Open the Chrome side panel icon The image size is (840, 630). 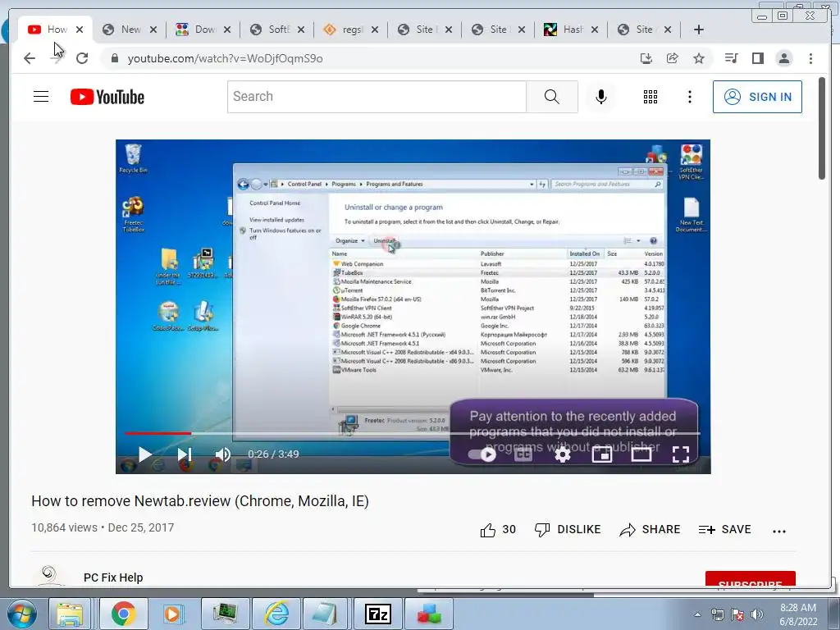(x=757, y=58)
